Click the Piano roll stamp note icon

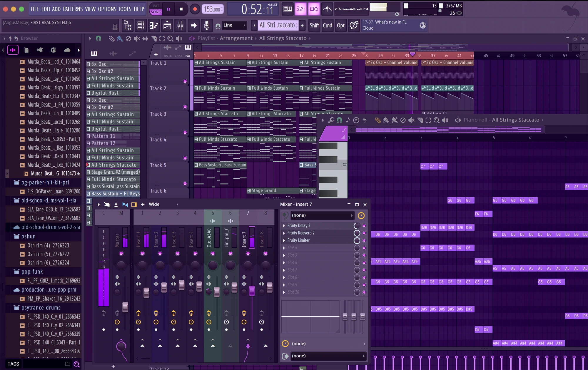point(348,120)
